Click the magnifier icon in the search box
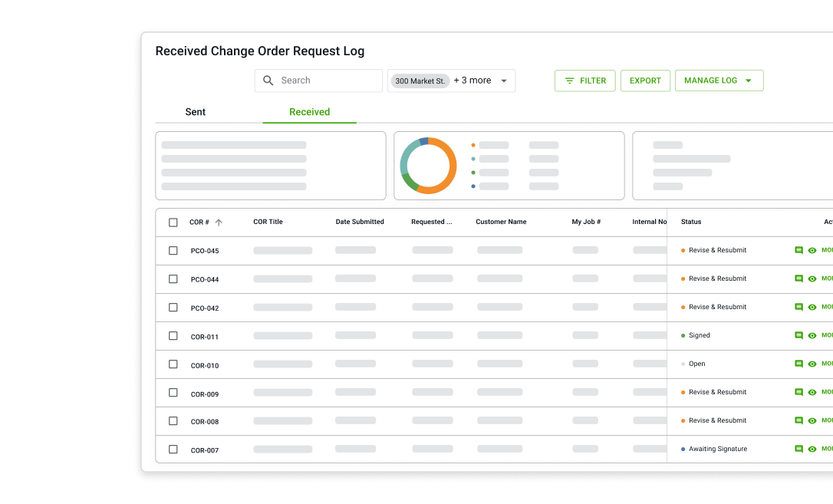Image resolution: width=833 pixels, height=504 pixels. [268, 81]
